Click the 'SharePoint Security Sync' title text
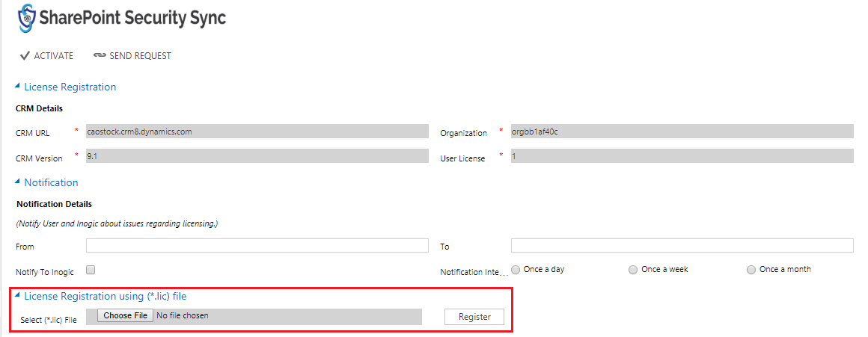This screenshot has width=868, height=337. point(133,18)
